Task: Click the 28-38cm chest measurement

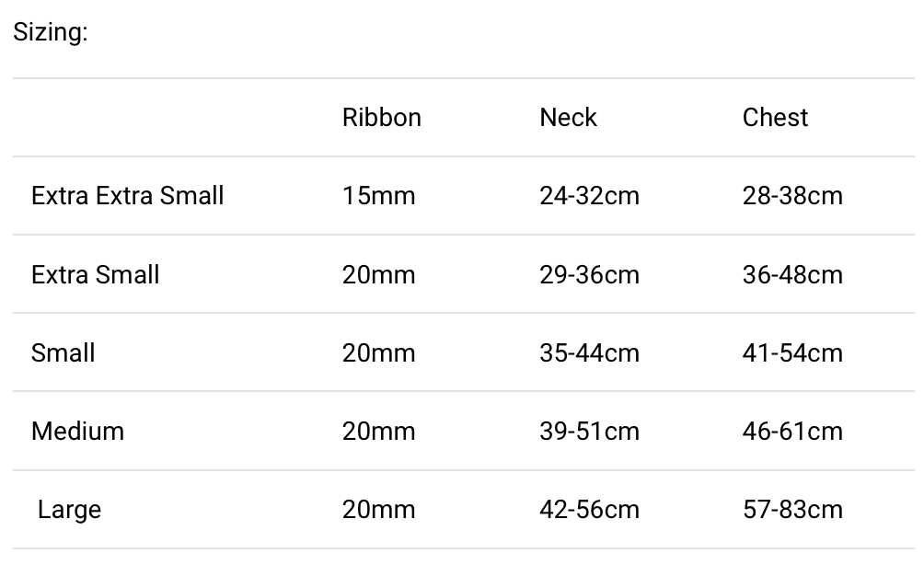Action: (x=792, y=196)
